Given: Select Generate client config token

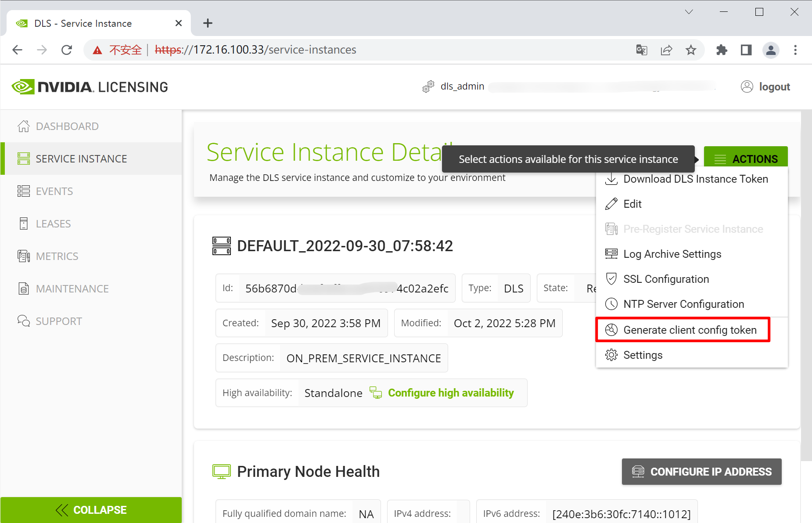Looking at the screenshot, I should click(690, 330).
